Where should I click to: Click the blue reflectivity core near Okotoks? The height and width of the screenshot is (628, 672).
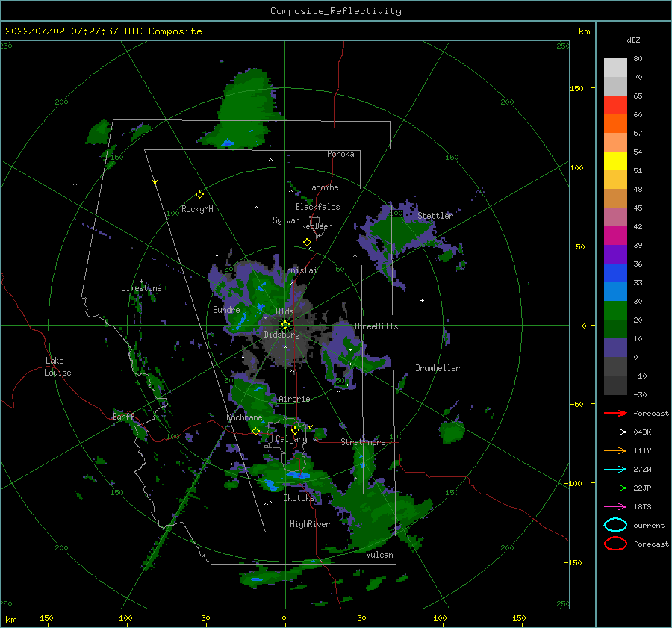pos(297,475)
